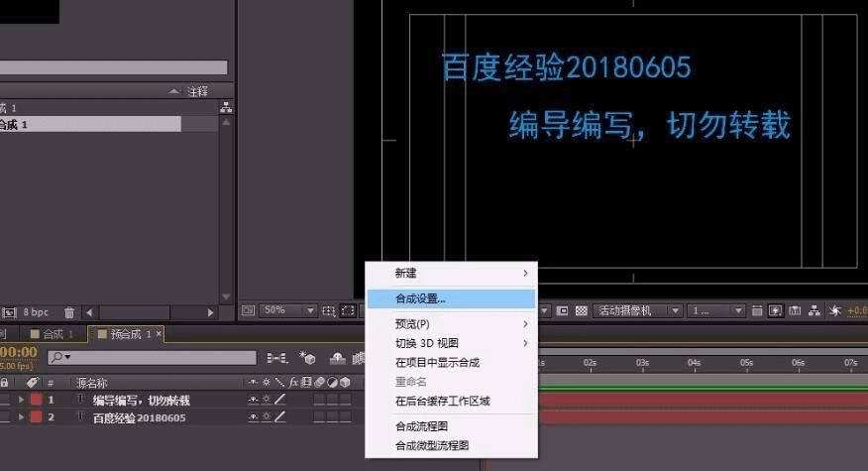Screen dimensions: 868x471
Task: Click the project panel trash delete icon
Action: 69,312
